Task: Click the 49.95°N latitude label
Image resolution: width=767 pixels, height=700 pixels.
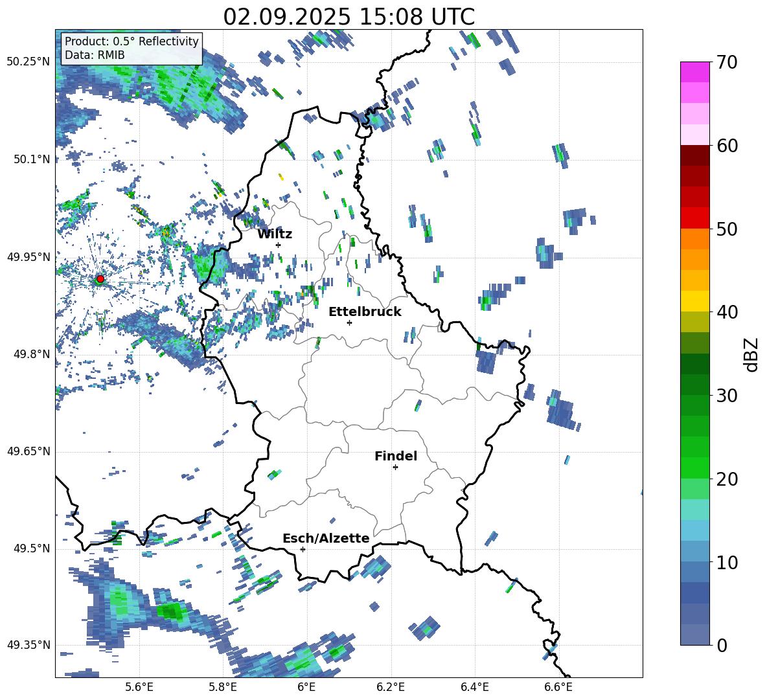Action: click(29, 257)
